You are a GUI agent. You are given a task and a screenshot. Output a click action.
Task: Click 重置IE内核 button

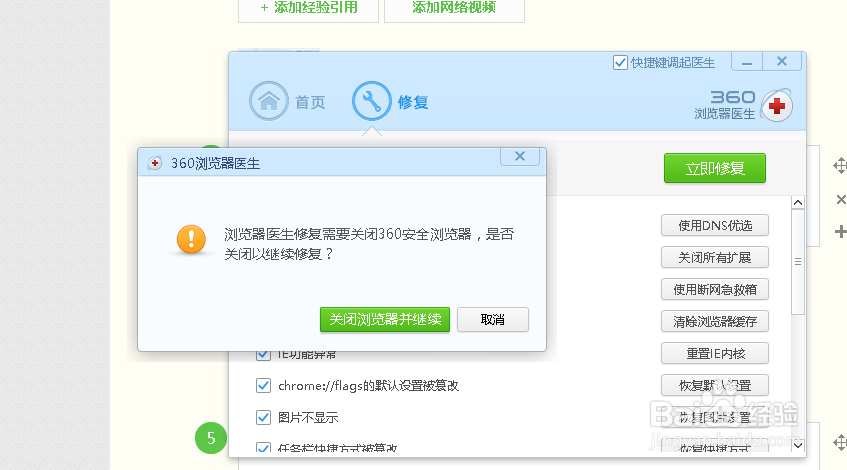point(715,353)
